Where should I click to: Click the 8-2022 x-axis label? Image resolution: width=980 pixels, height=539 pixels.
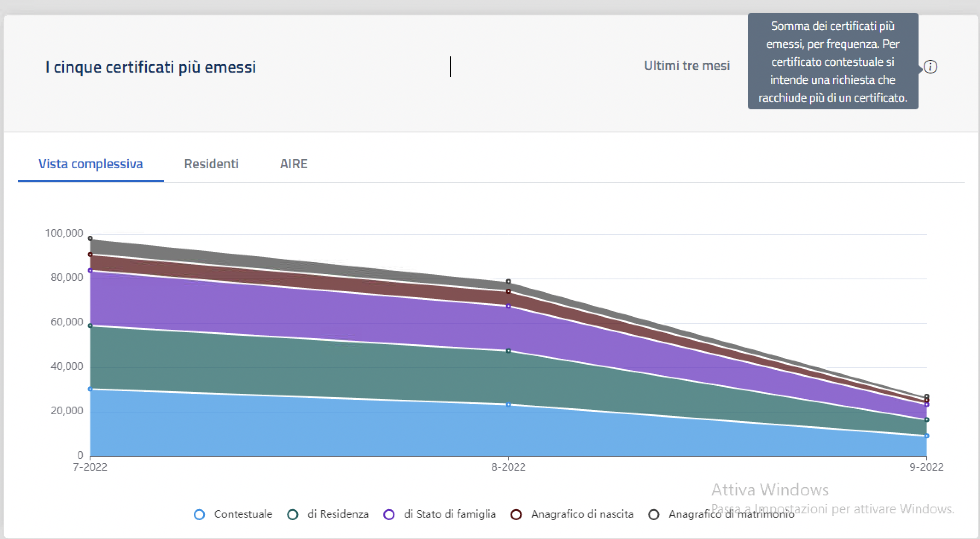coord(508,467)
